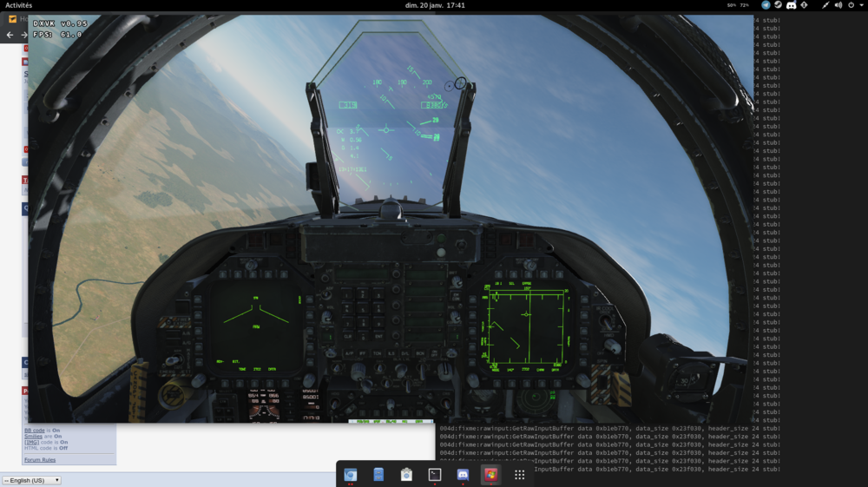The height and width of the screenshot is (487, 868).
Task: Click the HUD heading tape showing 190
Action: click(402, 82)
